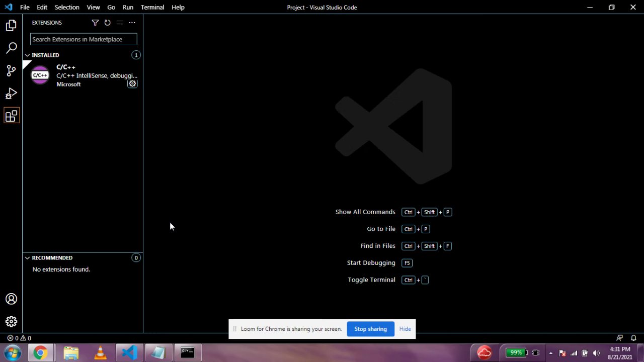
Task: Click the red cloud taskbar icon
Action: coord(485,352)
